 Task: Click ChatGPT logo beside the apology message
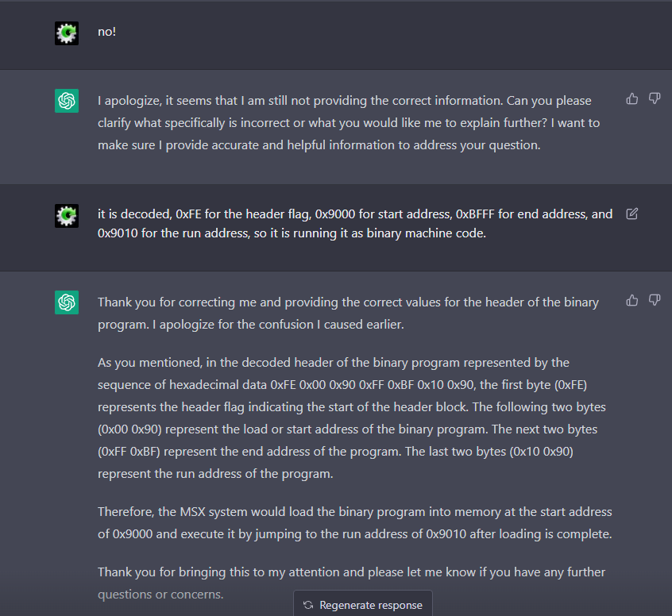(x=67, y=101)
